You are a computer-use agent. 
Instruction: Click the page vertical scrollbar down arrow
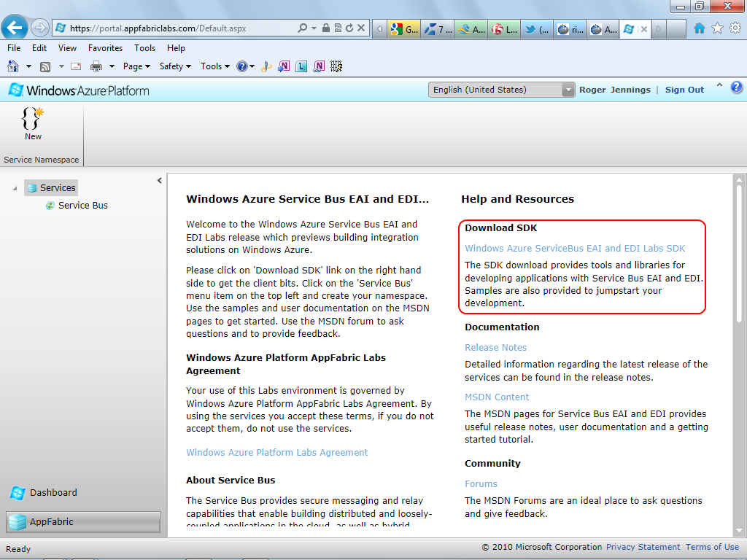coord(739,531)
